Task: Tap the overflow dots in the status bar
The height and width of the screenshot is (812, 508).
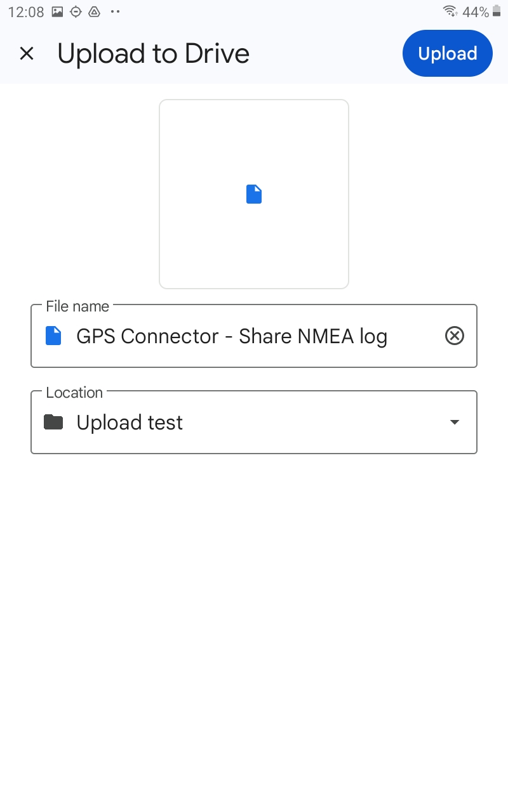Action: 114,11
